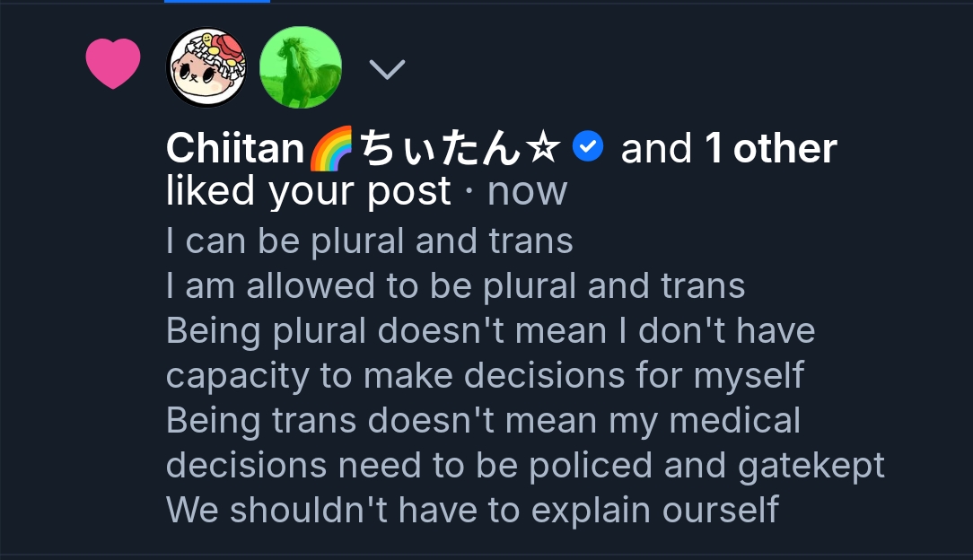Expand the likers list chevron
The width and height of the screenshot is (973, 560).
click(387, 69)
